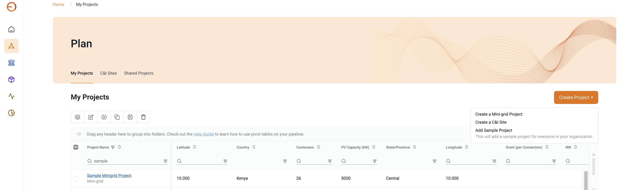Collapse the Create Project dropdown button

click(576, 97)
